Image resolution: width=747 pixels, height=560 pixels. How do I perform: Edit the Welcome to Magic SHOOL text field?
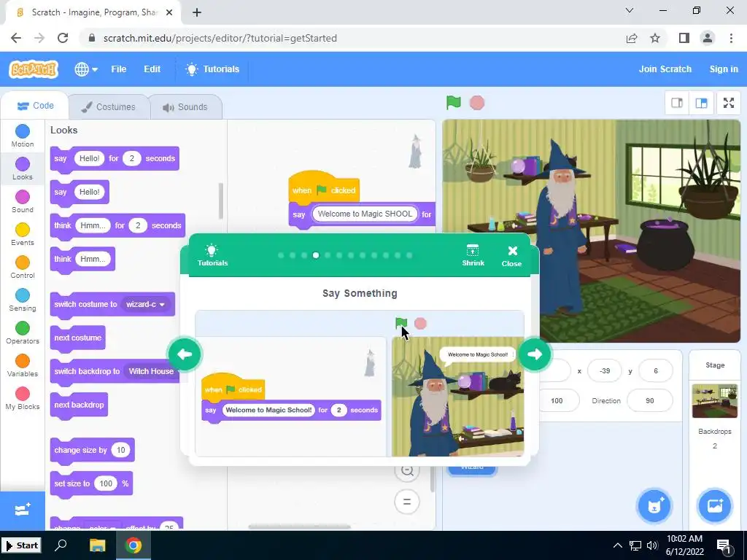coord(365,214)
